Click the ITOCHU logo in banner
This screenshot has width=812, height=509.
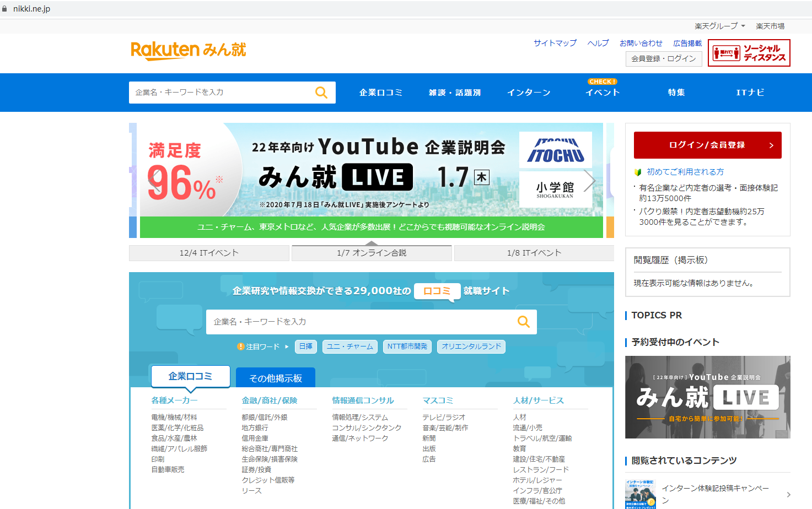(x=556, y=150)
